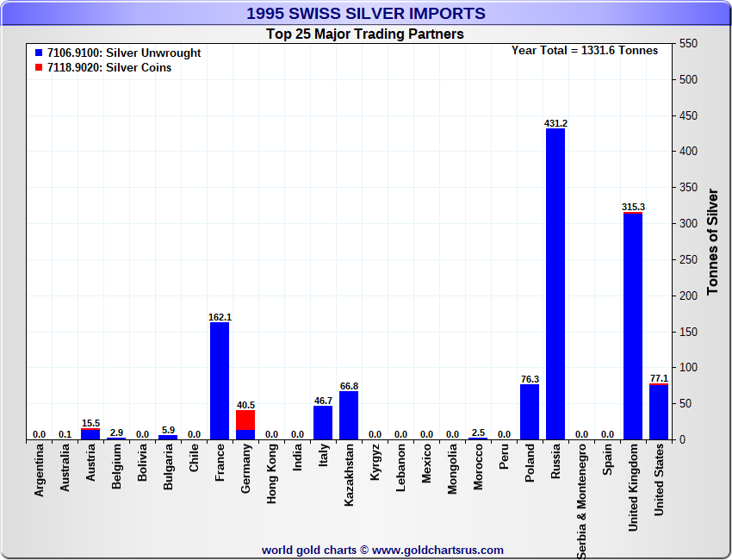The image size is (732, 560).
Task: Click the Austria bar
Action: [90, 434]
